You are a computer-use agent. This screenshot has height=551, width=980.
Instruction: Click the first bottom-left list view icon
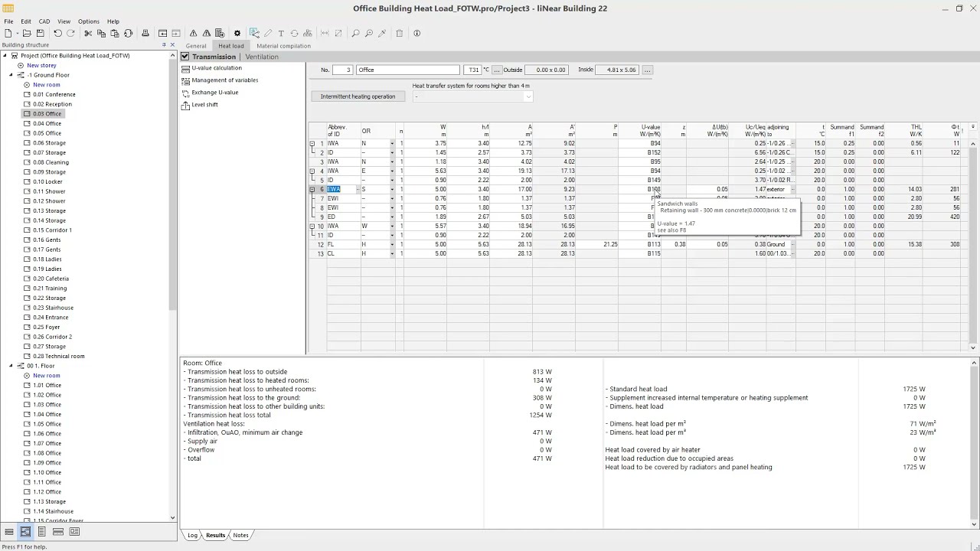9,531
